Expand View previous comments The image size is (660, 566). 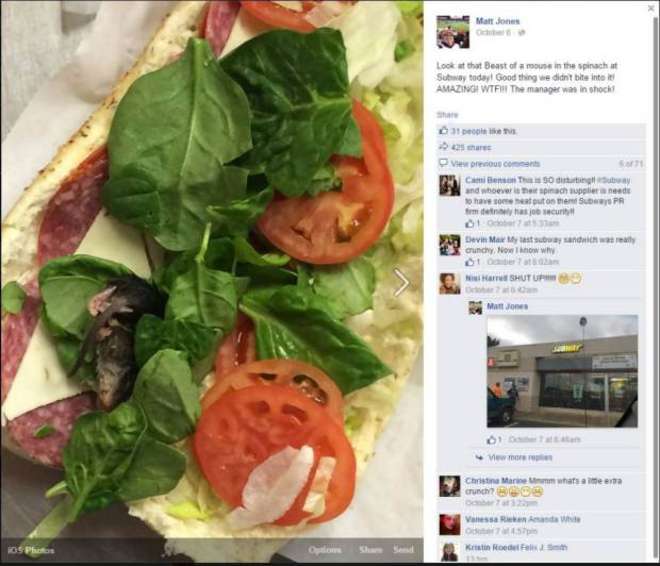tap(495, 164)
